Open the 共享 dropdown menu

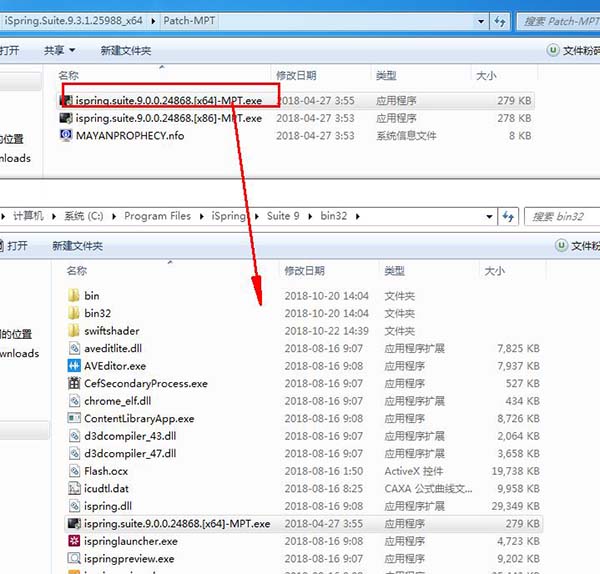pyautogui.click(x=59, y=50)
